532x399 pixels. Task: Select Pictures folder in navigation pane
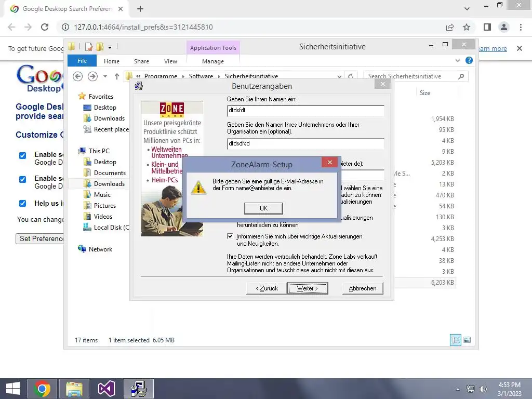104,206
